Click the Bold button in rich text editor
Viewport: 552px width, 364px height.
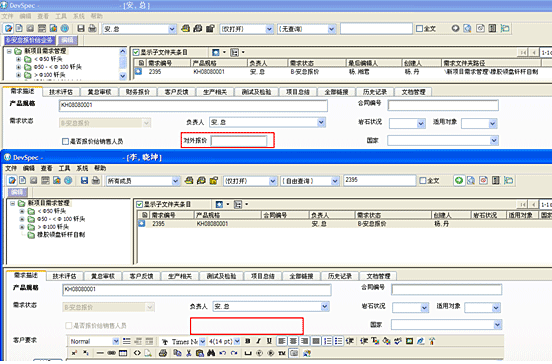248,341
